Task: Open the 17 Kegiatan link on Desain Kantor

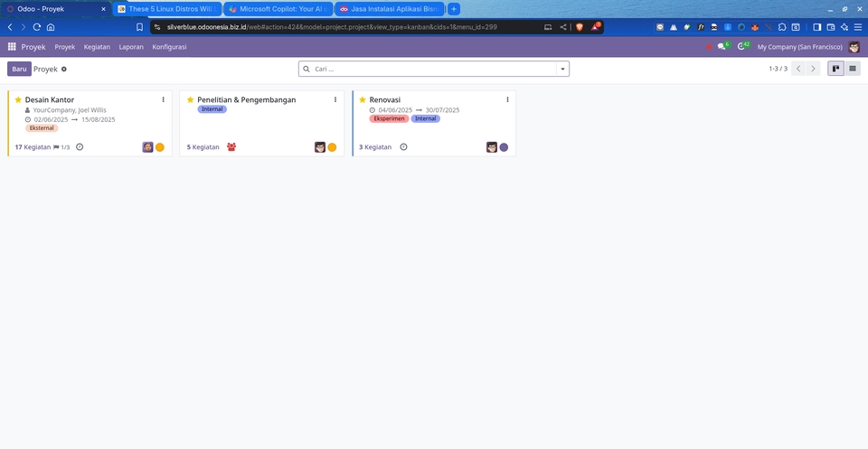Action: [33, 147]
